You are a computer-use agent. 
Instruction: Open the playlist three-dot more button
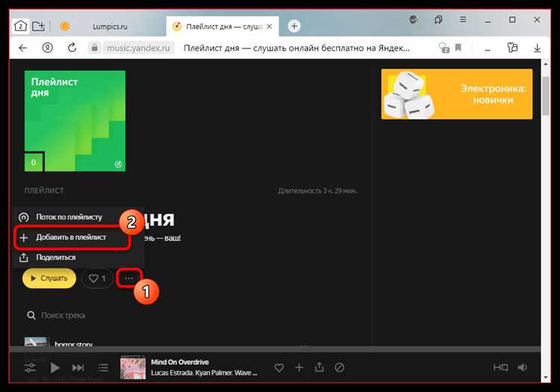[129, 278]
